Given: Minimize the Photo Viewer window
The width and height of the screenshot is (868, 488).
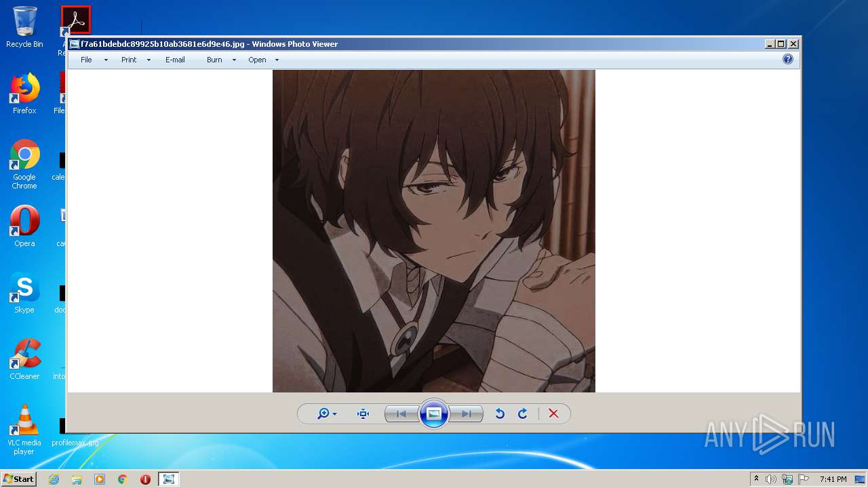Looking at the screenshot, I should (770, 44).
